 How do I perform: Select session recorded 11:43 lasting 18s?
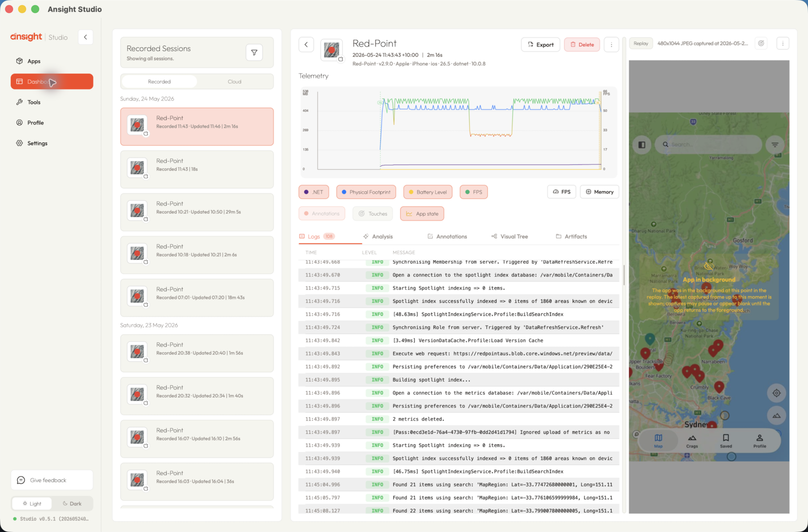[197, 170]
